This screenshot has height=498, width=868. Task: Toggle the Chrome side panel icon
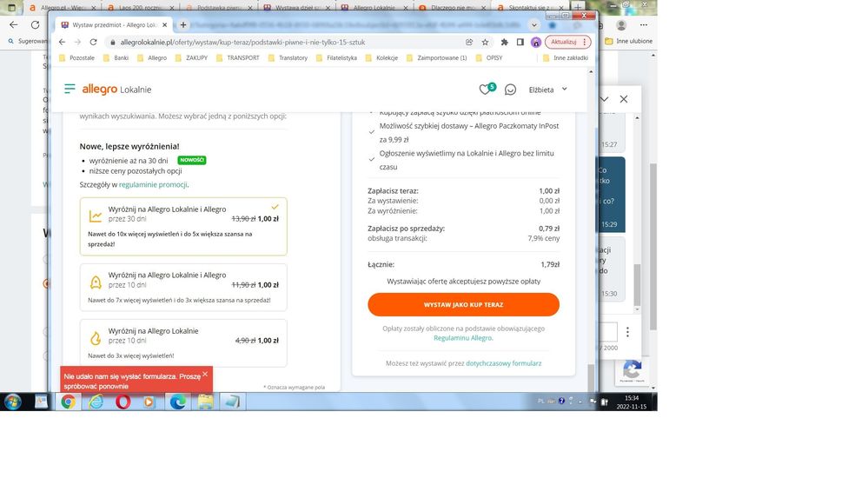520,42
